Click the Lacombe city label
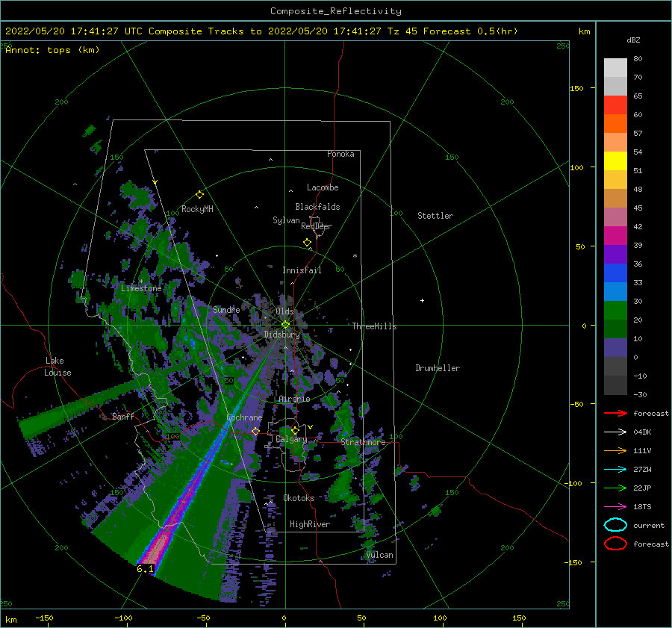The height and width of the screenshot is (628, 672). tap(323, 187)
